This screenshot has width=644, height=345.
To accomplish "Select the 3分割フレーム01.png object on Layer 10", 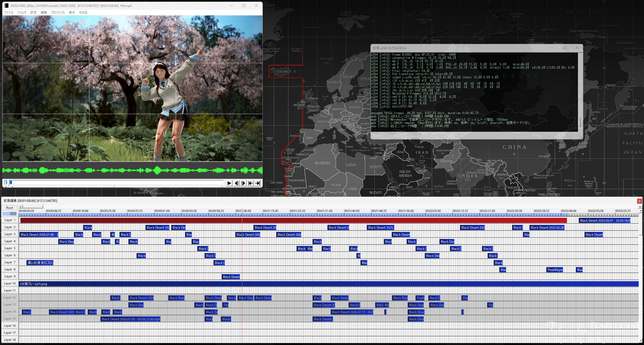I will (x=329, y=284).
